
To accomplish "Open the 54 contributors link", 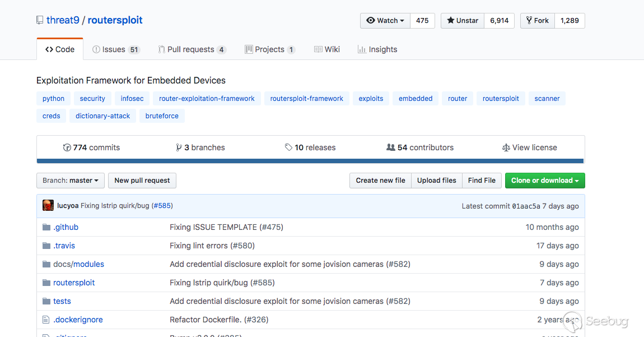I will point(420,147).
